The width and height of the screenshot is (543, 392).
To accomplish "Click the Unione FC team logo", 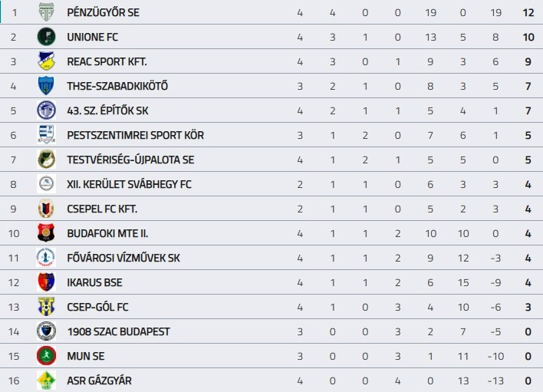I will (x=47, y=37).
